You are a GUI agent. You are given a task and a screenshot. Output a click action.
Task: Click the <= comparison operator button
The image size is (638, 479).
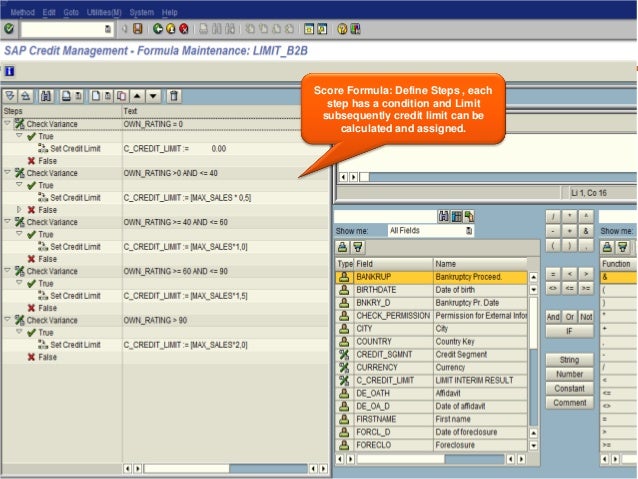pos(570,289)
